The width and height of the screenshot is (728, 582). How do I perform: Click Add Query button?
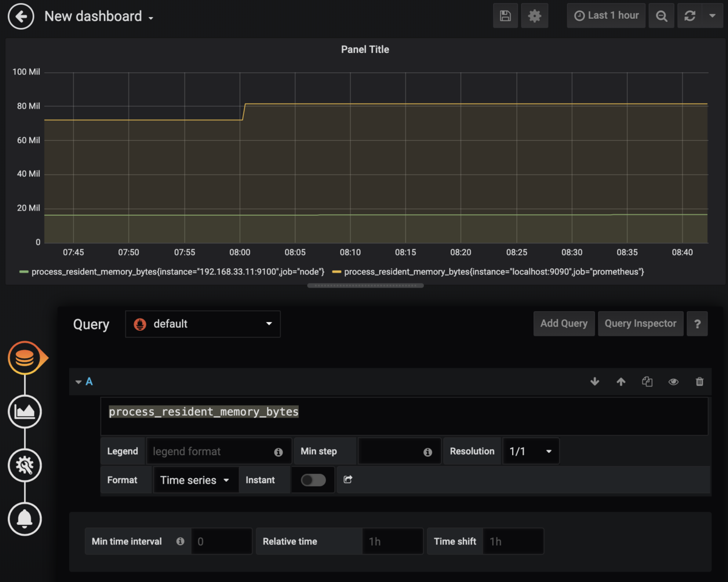point(564,323)
